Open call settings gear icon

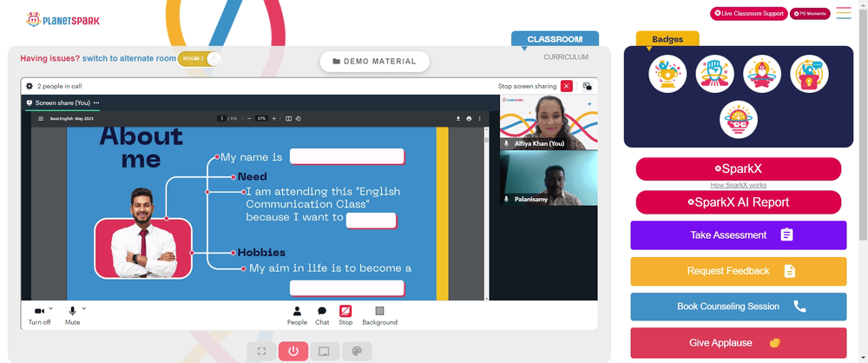coord(30,87)
